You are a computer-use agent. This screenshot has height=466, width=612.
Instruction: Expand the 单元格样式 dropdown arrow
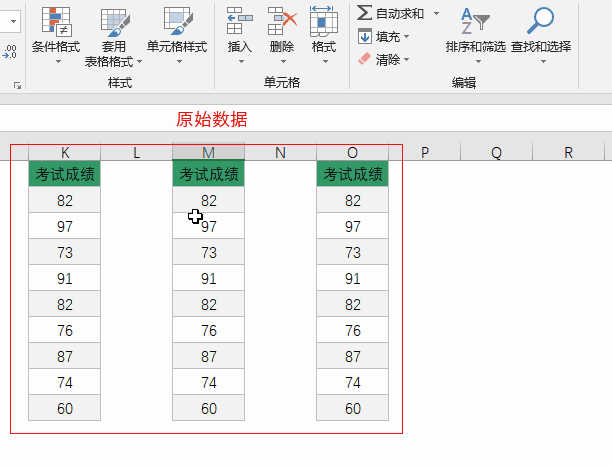click(x=179, y=62)
